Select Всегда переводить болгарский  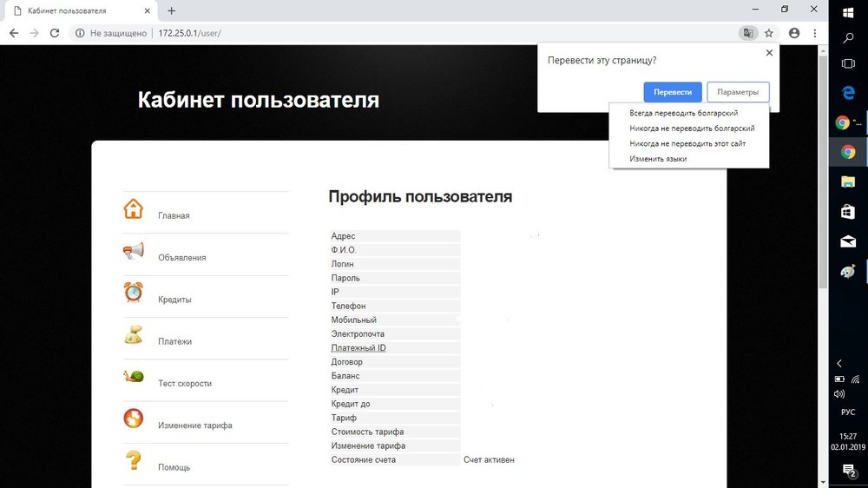pyautogui.click(x=683, y=113)
